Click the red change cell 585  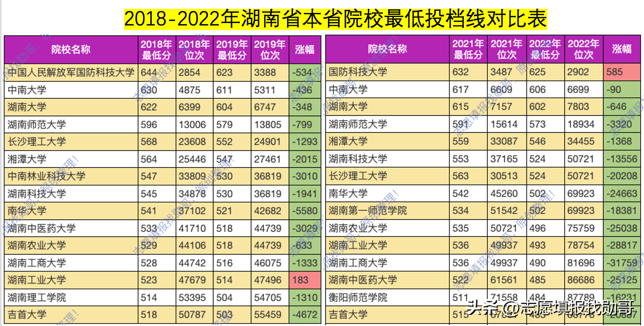pos(622,72)
